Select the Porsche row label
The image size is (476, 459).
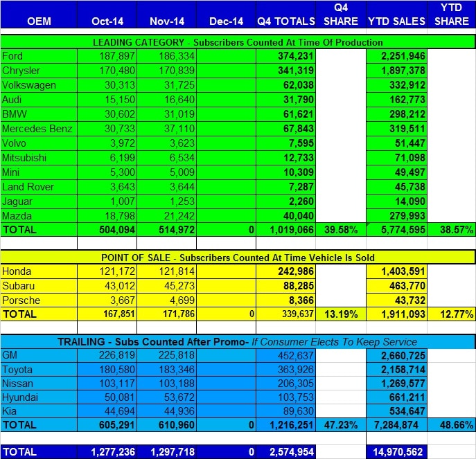[39, 300]
